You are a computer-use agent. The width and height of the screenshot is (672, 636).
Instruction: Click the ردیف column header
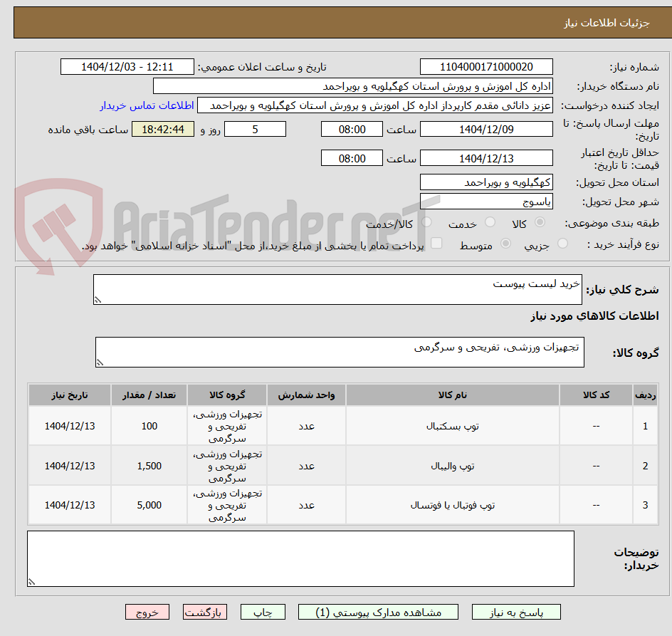tap(646, 395)
